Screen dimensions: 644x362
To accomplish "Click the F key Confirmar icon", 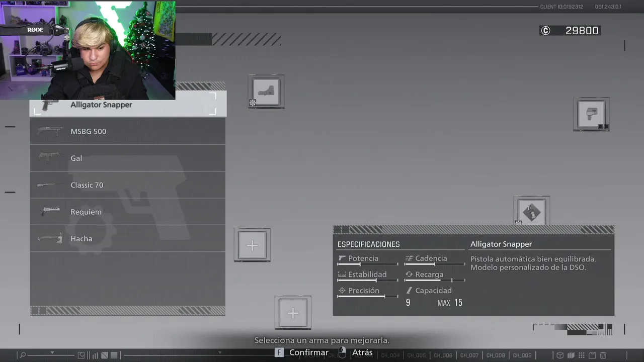I will point(279,352).
